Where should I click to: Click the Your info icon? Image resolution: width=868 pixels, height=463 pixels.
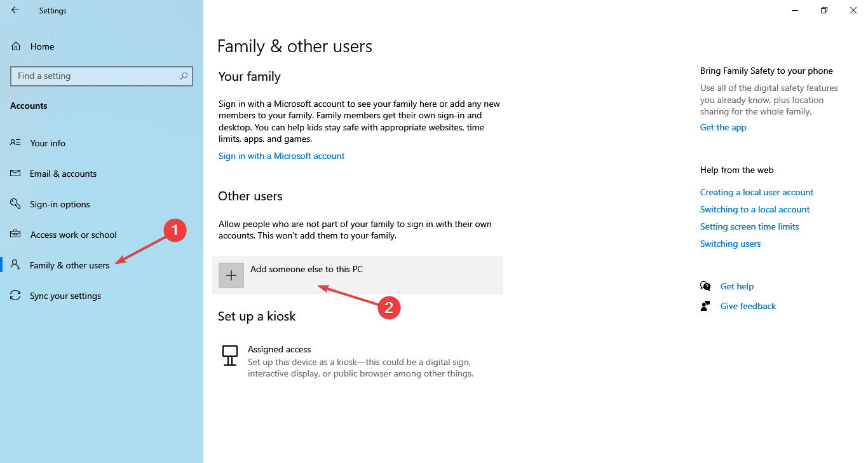click(16, 143)
